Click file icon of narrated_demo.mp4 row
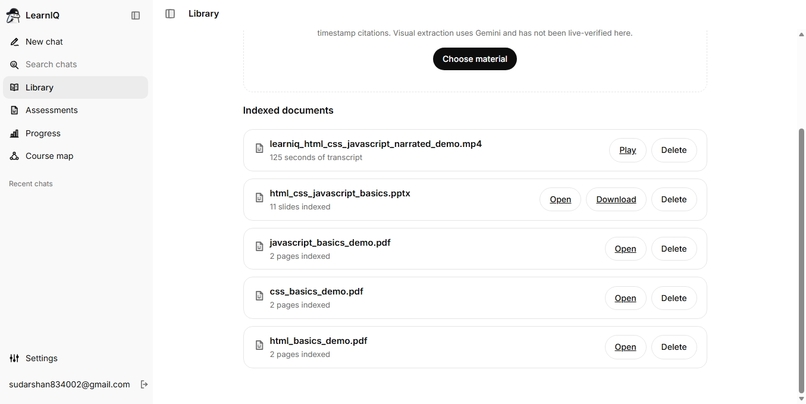806x404 pixels. 260,149
